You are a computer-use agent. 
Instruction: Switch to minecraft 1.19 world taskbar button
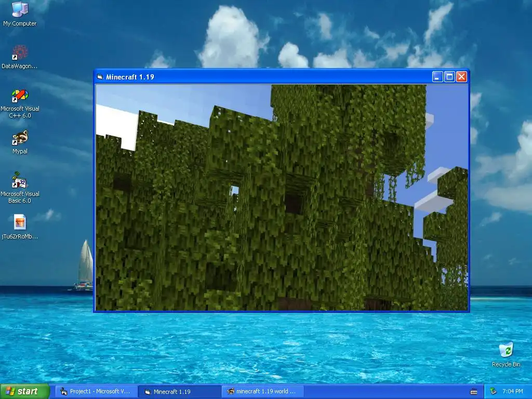pos(262,392)
